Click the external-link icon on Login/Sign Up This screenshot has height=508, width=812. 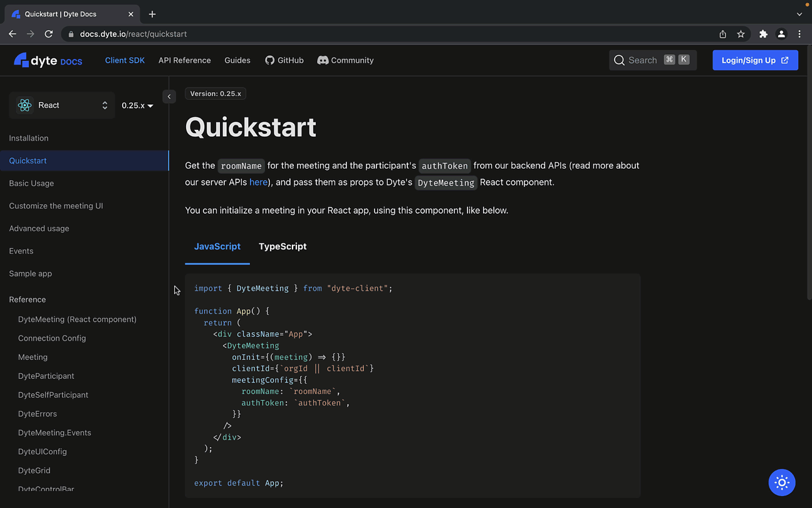[785, 60]
